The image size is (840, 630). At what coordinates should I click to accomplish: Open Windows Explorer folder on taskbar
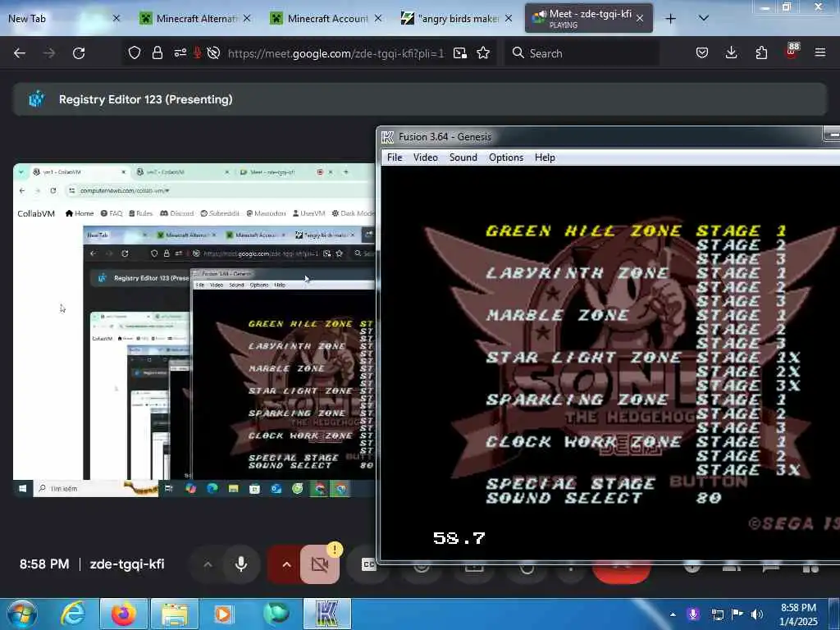pos(175,614)
